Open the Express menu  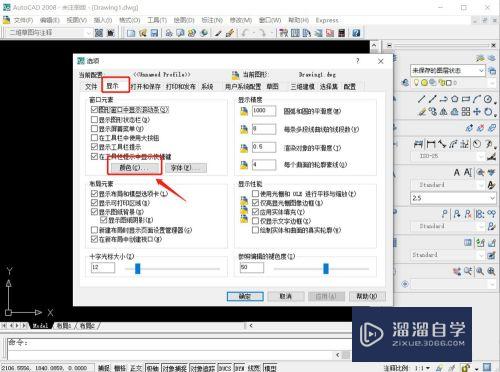tap(327, 20)
